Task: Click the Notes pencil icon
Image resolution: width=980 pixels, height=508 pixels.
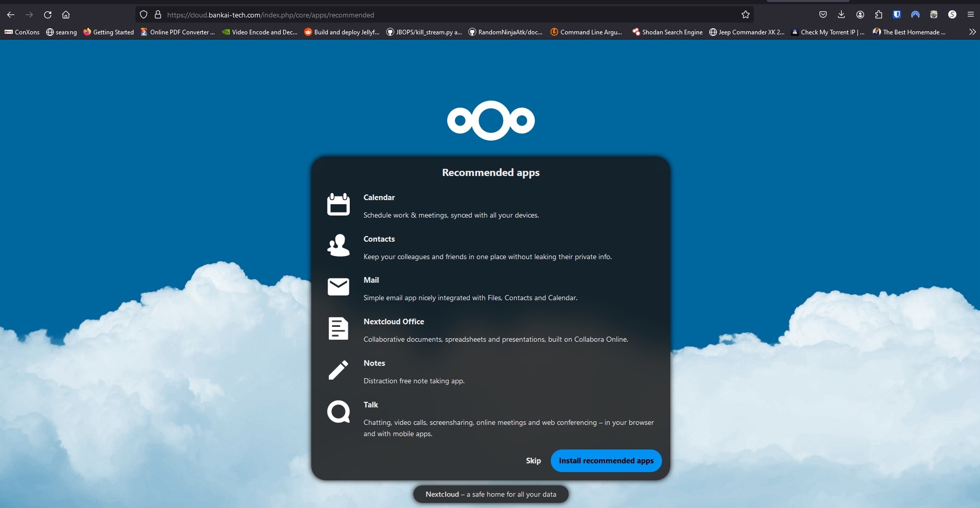Action: coord(338,370)
